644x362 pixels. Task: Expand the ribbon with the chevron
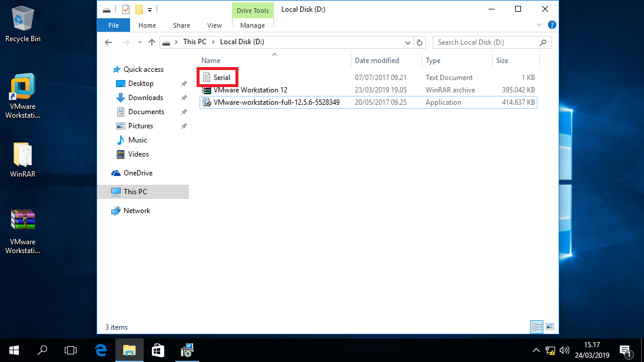coord(539,25)
